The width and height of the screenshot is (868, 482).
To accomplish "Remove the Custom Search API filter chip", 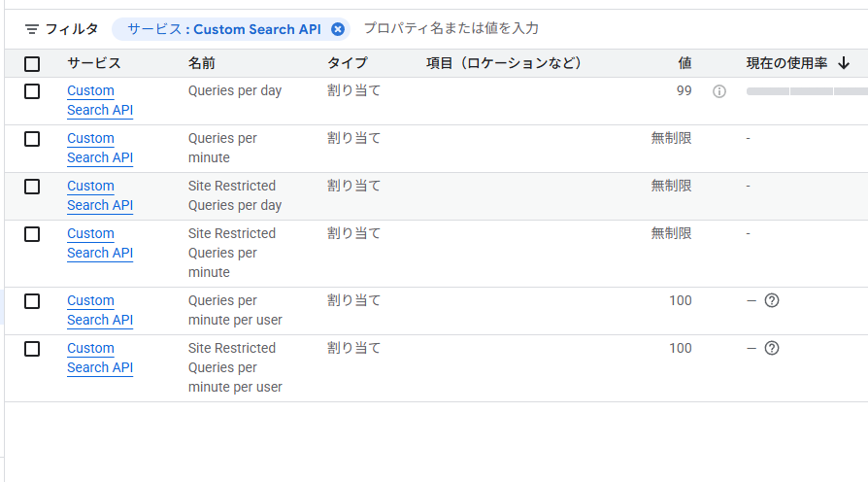I will point(338,29).
